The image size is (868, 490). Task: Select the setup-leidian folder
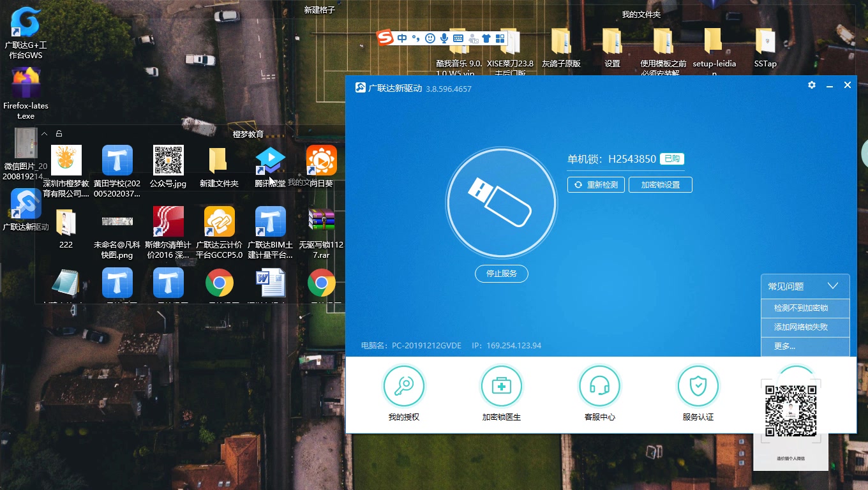click(x=714, y=51)
